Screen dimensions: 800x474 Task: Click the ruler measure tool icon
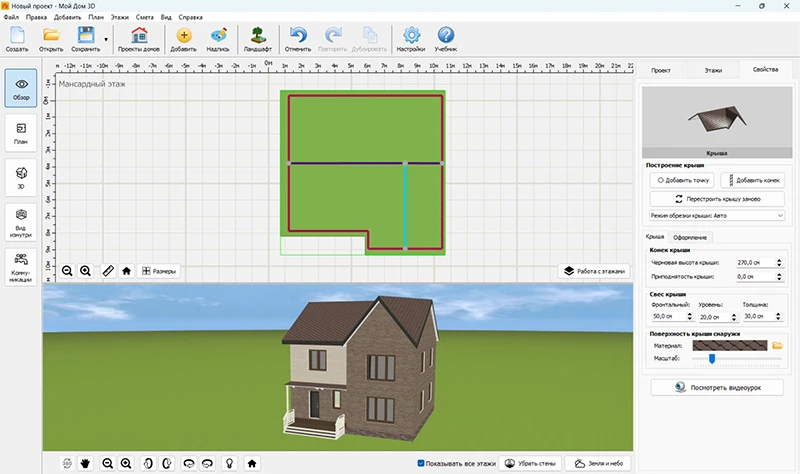tap(108, 271)
